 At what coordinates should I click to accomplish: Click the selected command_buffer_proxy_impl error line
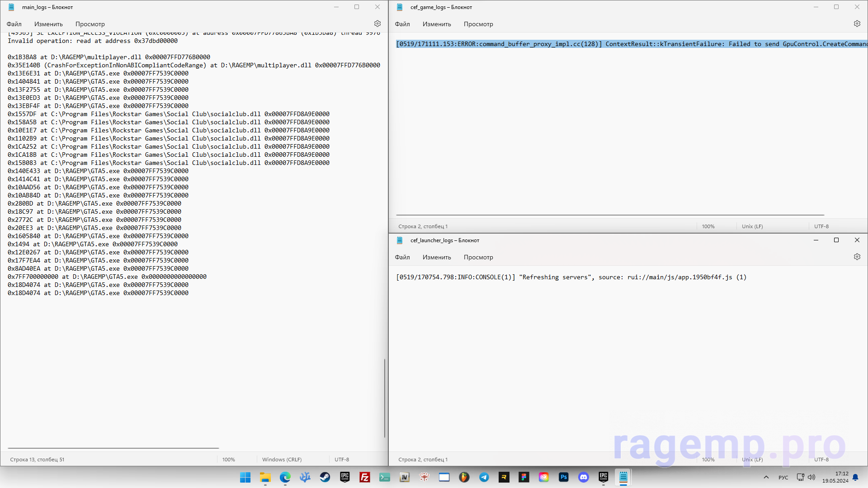[x=632, y=44]
